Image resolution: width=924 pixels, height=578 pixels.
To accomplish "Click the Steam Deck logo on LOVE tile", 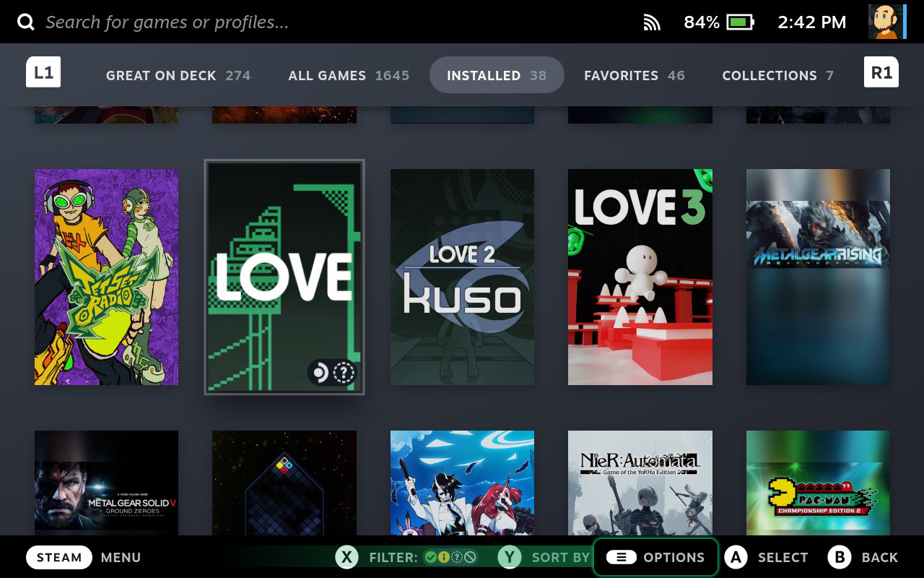I will tap(320, 373).
